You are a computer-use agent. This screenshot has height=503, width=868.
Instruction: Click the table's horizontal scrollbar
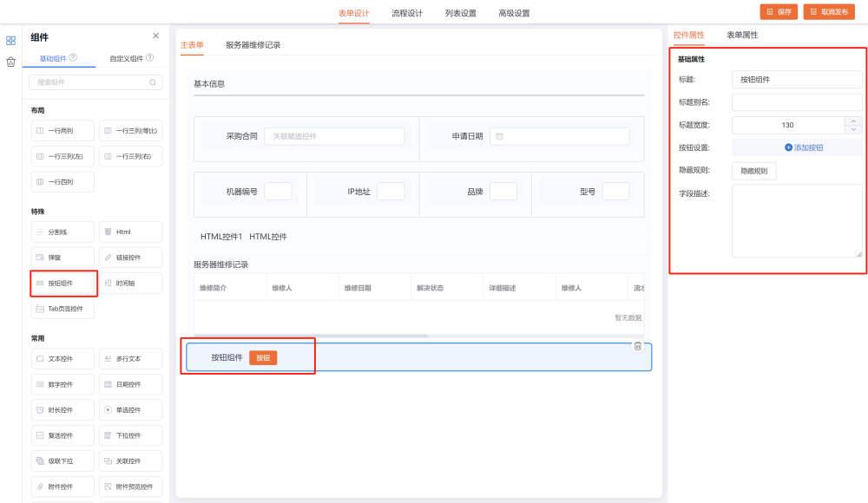pos(311,336)
